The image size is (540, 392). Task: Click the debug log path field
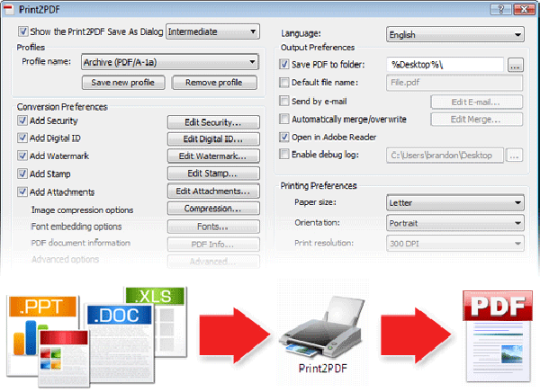click(445, 156)
